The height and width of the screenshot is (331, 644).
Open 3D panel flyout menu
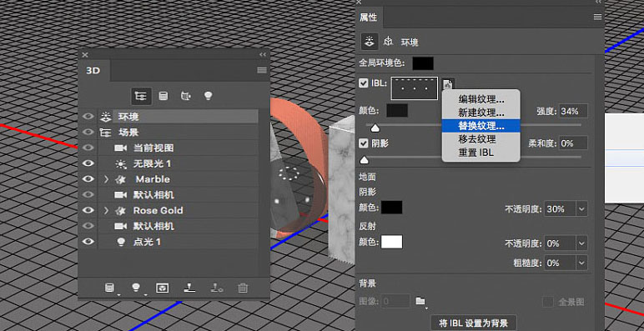pyautogui.click(x=262, y=70)
